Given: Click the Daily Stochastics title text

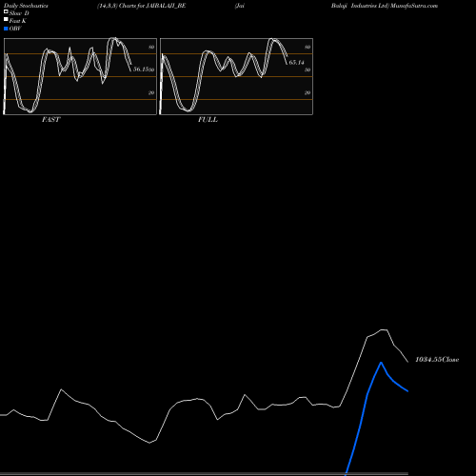Looking at the screenshot, I should pos(26,6).
